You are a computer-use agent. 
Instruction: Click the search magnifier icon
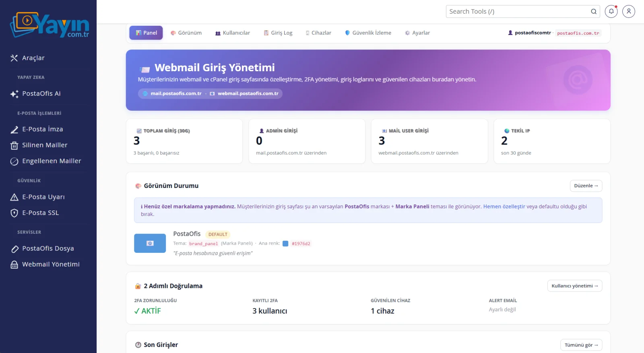[x=594, y=11]
